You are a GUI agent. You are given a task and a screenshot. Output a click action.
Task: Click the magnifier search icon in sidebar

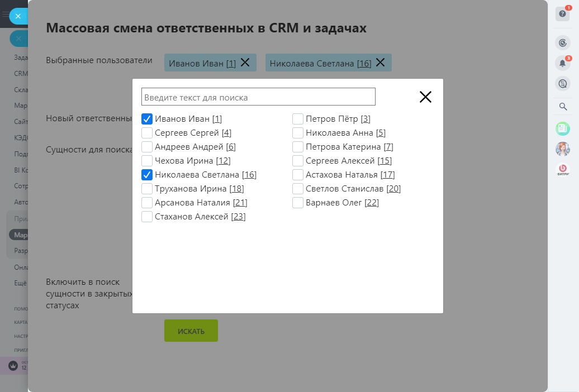(563, 107)
